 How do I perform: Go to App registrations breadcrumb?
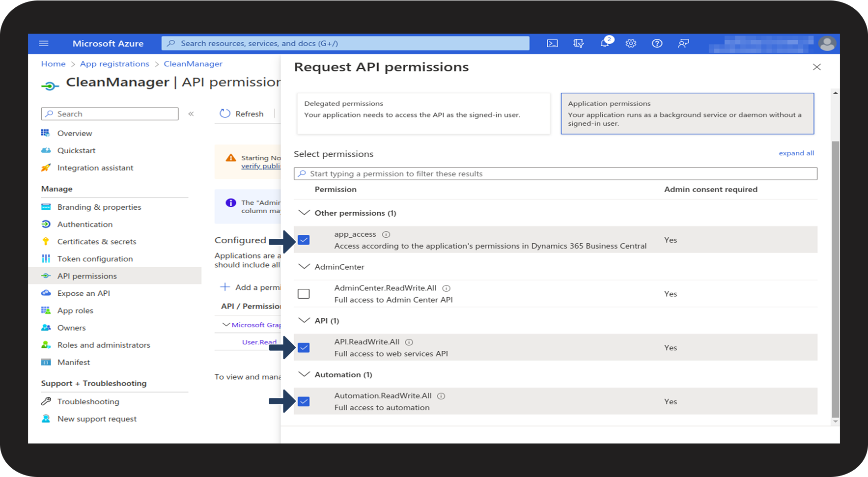114,64
